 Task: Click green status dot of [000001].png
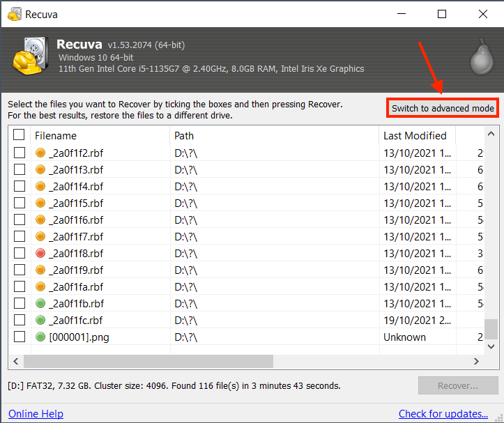point(40,337)
